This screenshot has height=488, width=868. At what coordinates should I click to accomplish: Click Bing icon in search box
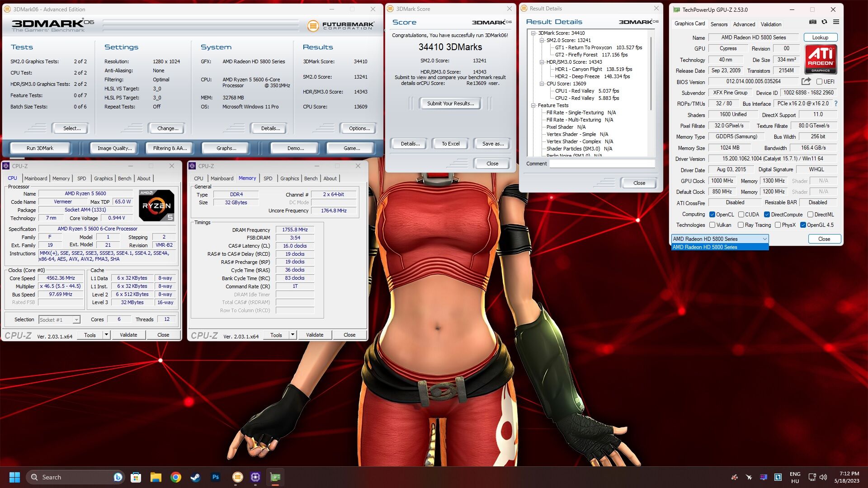pyautogui.click(x=118, y=477)
